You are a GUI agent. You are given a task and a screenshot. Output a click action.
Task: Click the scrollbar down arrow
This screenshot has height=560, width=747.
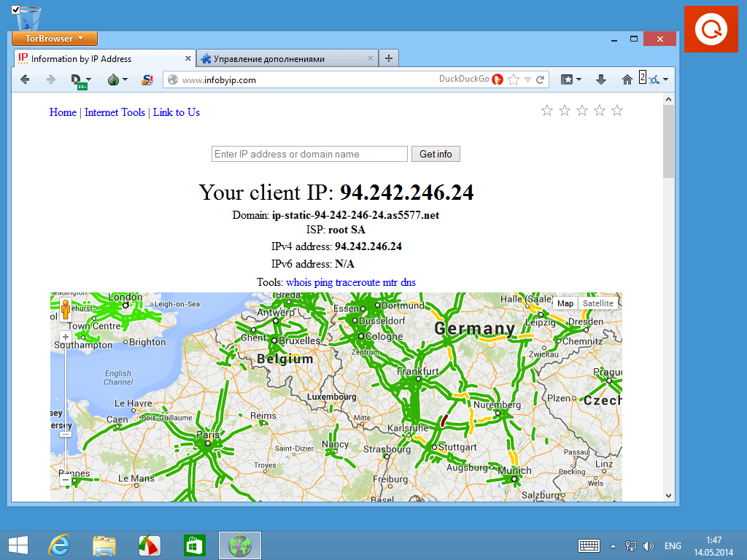click(x=668, y=496)
